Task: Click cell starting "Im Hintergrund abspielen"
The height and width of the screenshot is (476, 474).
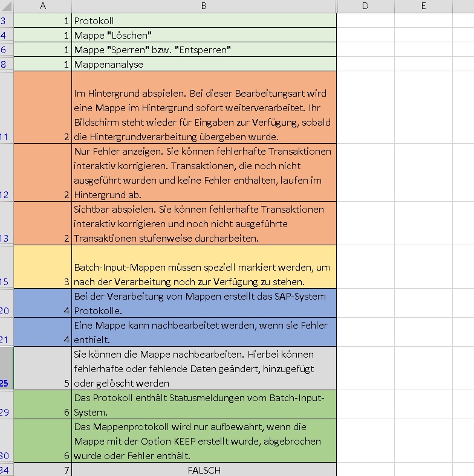Action: 204,108
